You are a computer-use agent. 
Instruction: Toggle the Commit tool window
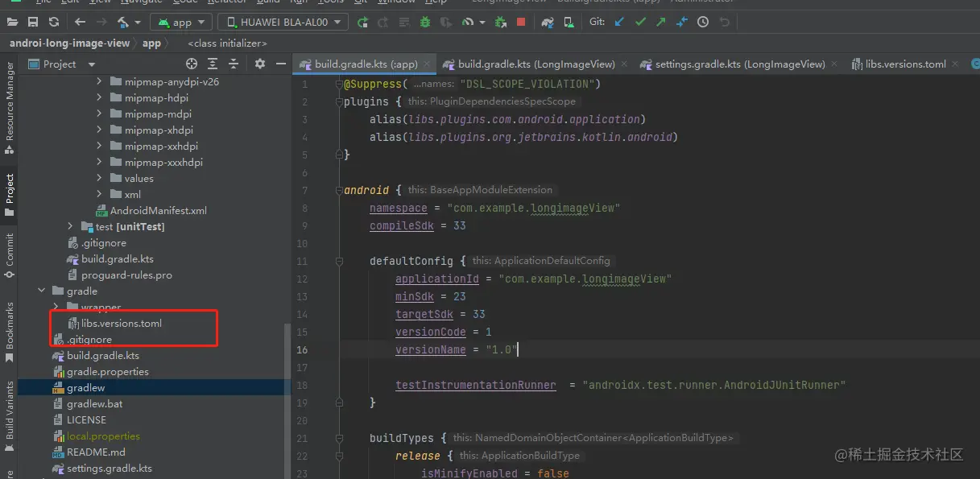point(9,256)
